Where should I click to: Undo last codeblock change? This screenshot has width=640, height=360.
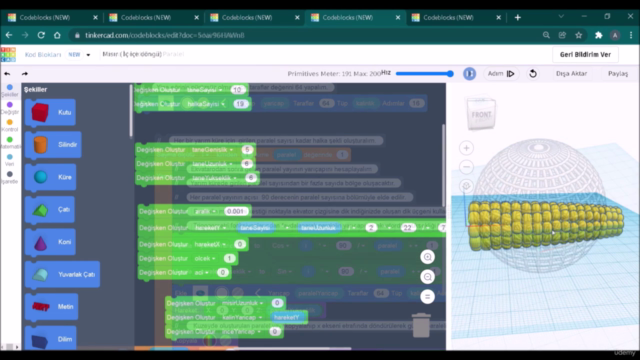pos(7,74)
